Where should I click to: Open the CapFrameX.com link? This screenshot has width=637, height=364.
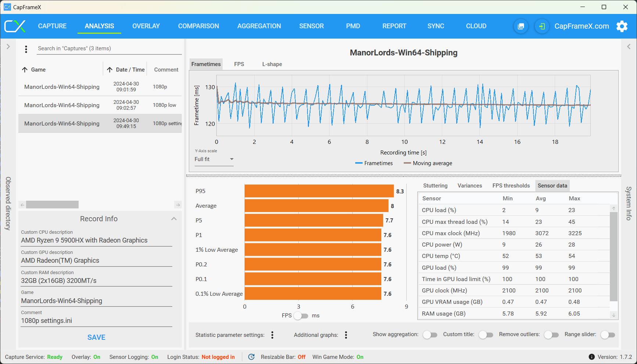pos(582,26)
